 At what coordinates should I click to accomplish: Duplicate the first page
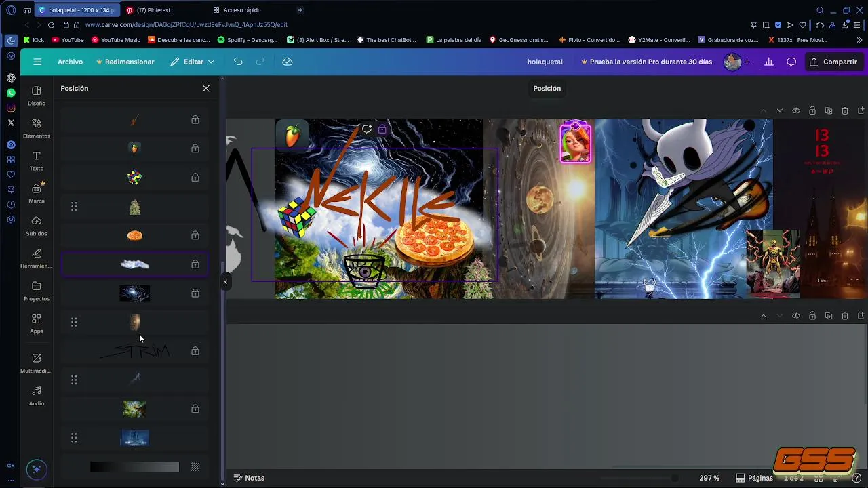[x=829, y=110]
